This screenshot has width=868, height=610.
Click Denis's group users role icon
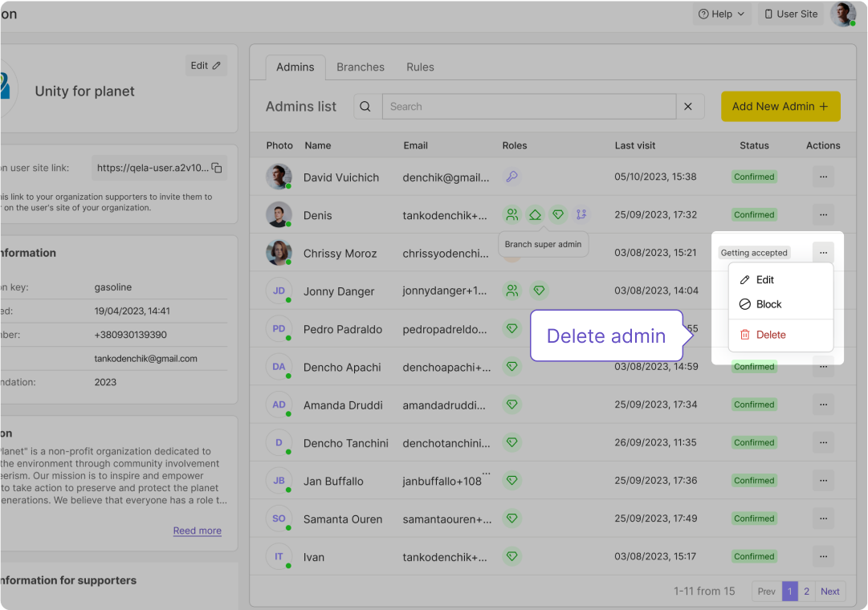(x=511, y=214)
